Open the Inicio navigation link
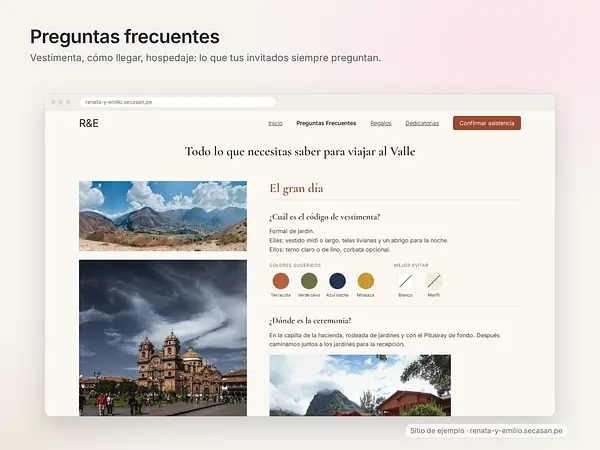Screen dimensions: 600x450 [275, 123]
